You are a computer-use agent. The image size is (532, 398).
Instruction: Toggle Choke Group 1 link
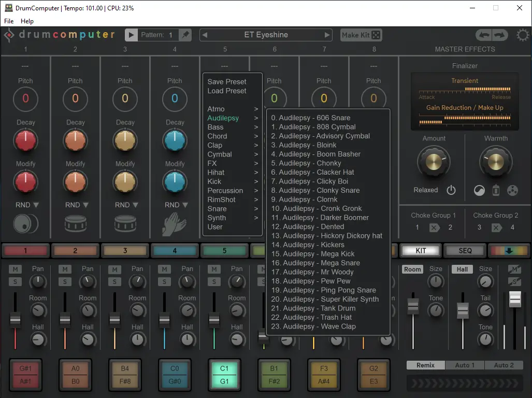click(434, 228)
